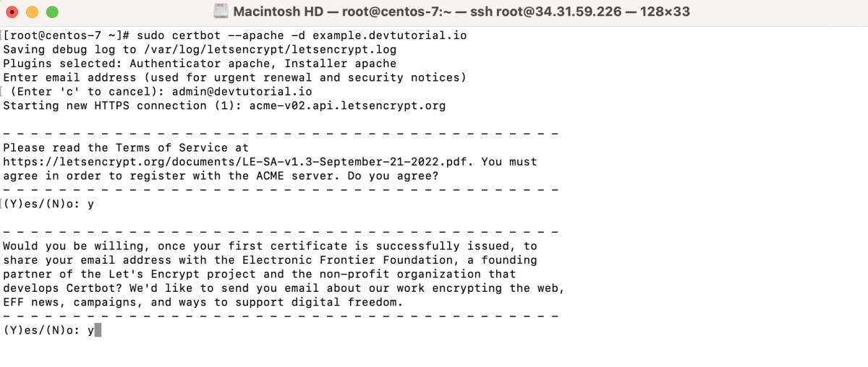
Task: Maximize the terminal using green button
Action: [51, 12]
